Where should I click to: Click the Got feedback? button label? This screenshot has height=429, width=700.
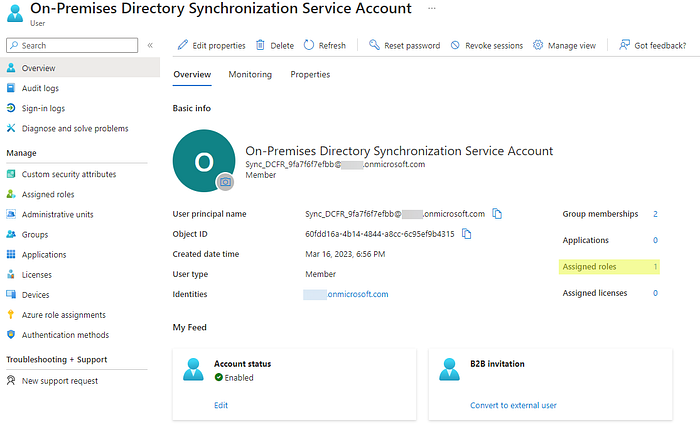point(660,46)
